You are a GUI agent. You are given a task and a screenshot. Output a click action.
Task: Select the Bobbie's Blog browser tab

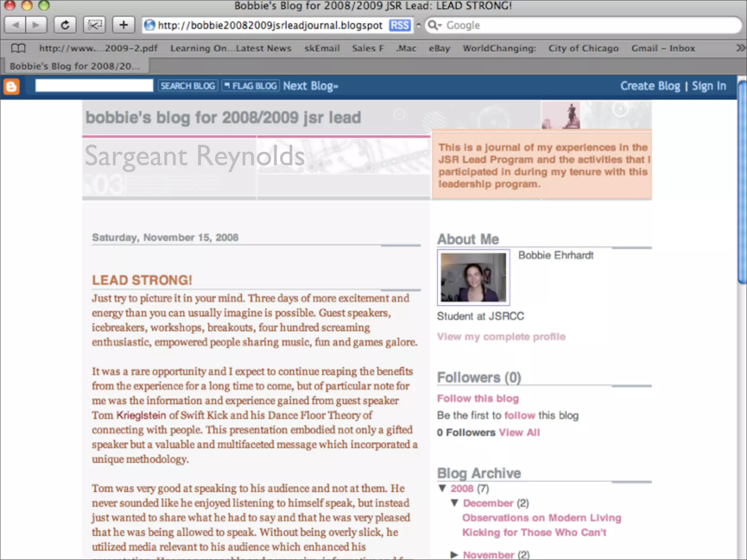coord(75,66)
